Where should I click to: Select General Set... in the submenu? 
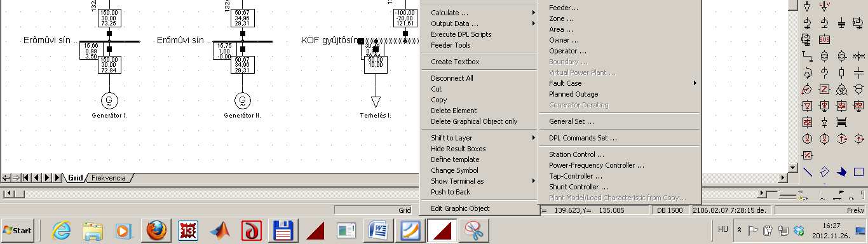pos(620,121)
